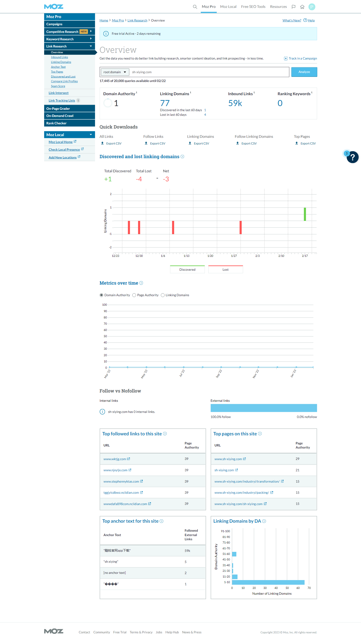The height and width of the screenshot is (644, 361).
Task: Click the domain input field with sh-xiying.com
Action: 209,72
